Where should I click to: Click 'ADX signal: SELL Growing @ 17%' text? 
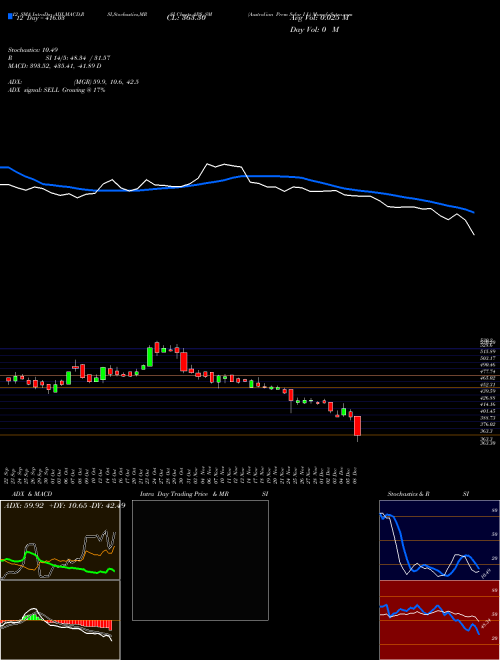pos(56,90)
